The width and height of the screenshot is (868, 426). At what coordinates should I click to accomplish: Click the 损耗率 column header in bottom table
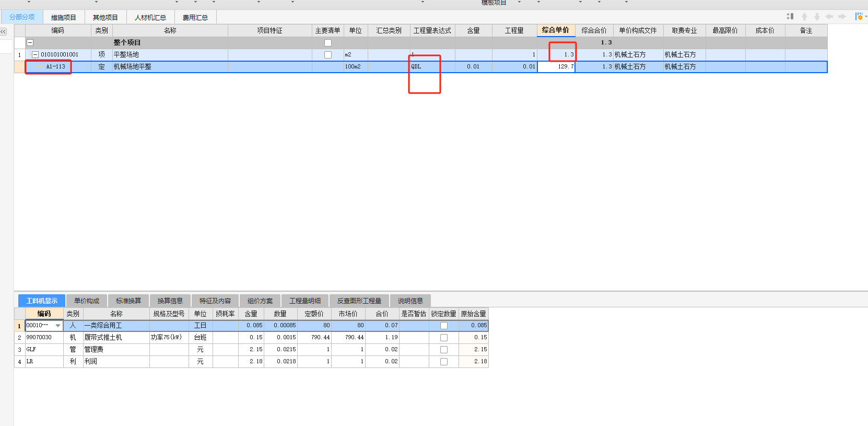(226, 314)
